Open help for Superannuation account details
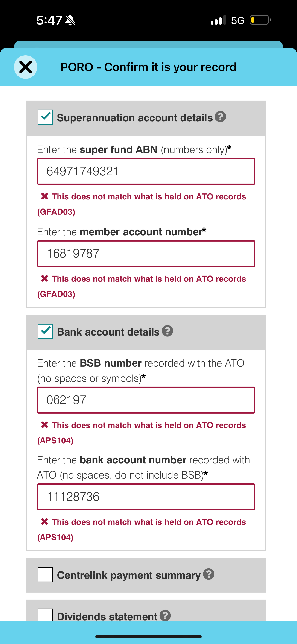 221,117
